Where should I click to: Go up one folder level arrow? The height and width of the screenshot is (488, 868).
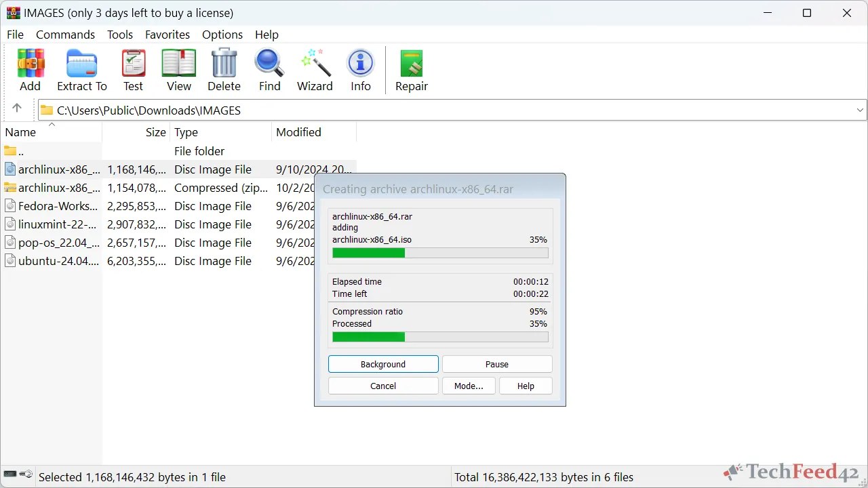pos(17,108)
